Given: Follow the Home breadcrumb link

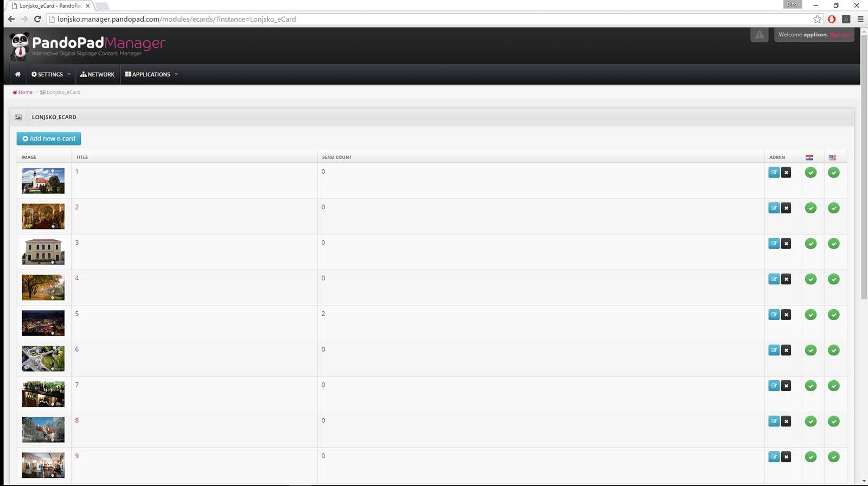Looking at the screenshot, I should pyautogui.click(x=23, y=92).
